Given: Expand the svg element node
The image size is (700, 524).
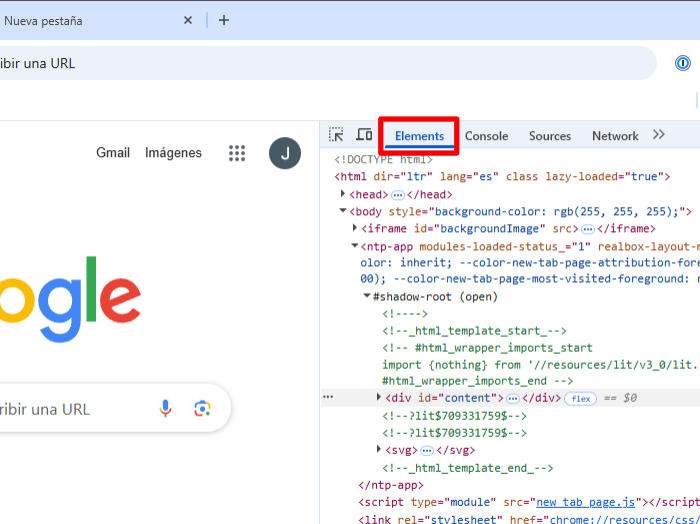Looking at the screenshot, I should coord(378,450).
